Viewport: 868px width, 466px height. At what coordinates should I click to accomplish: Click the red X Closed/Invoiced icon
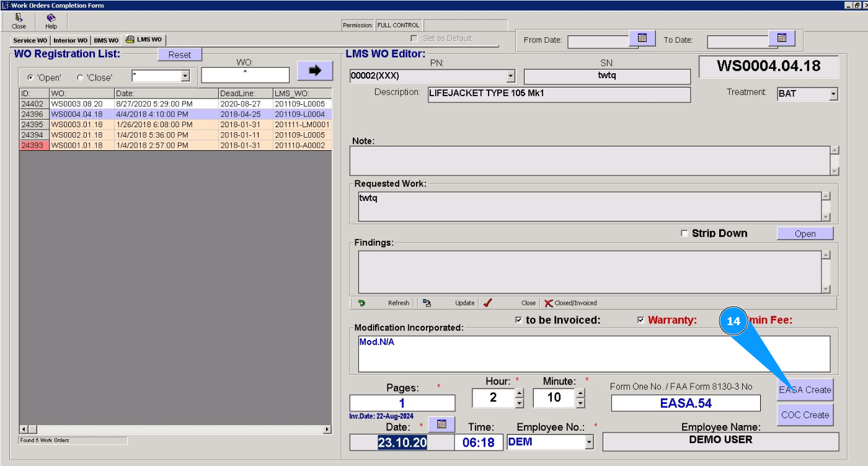(548, 303)
